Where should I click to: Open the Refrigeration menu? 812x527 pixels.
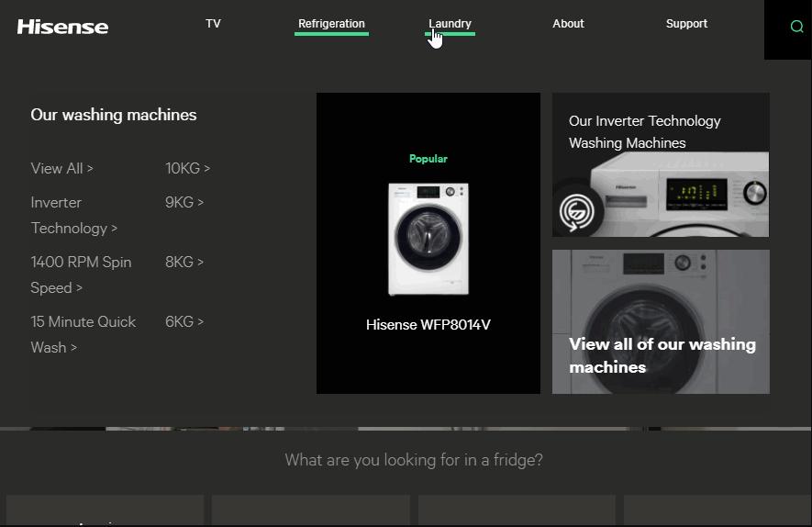[x=331, y=24]
